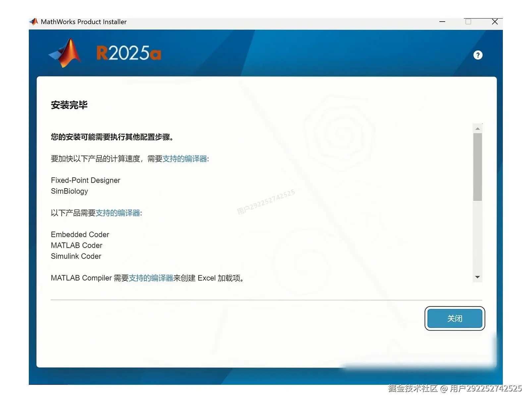The width and height of the screenshot is (532, 403).
Task: Click the MathWorks logo in the title bar
Action: (33, 21)
